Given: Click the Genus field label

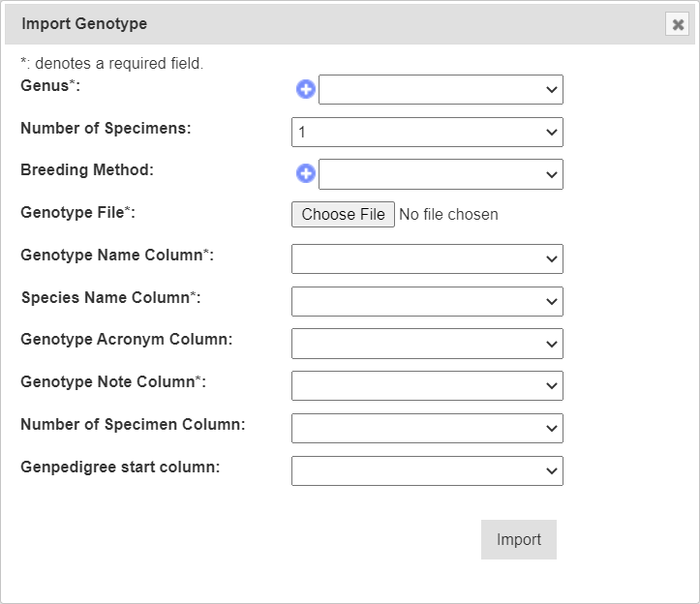Looking at the screenshot, I should 50,85.
